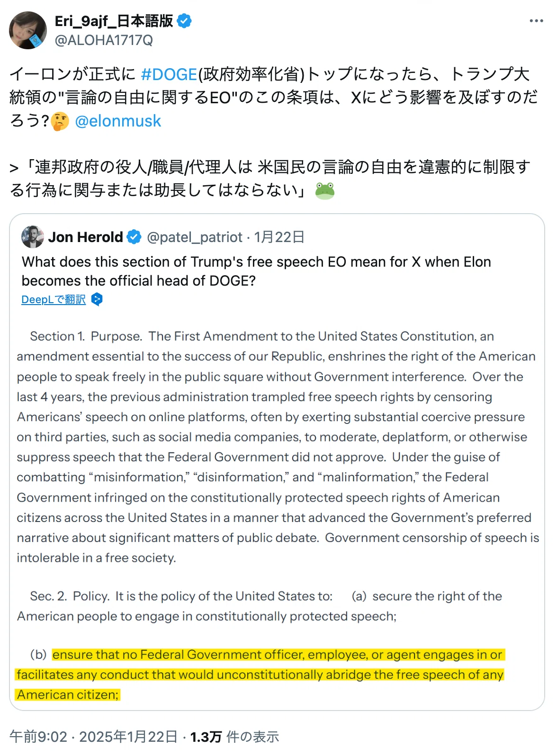
Task: Click the Eri_9ajf_日本語版 display name
Action: 114,21
